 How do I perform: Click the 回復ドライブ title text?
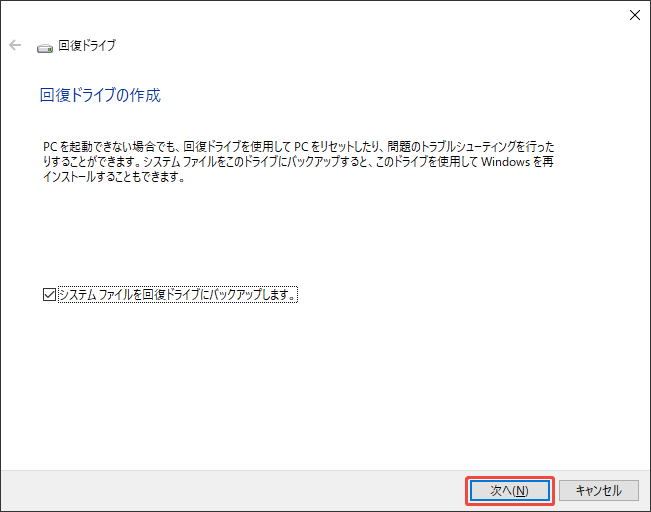[x=87, y=45]
